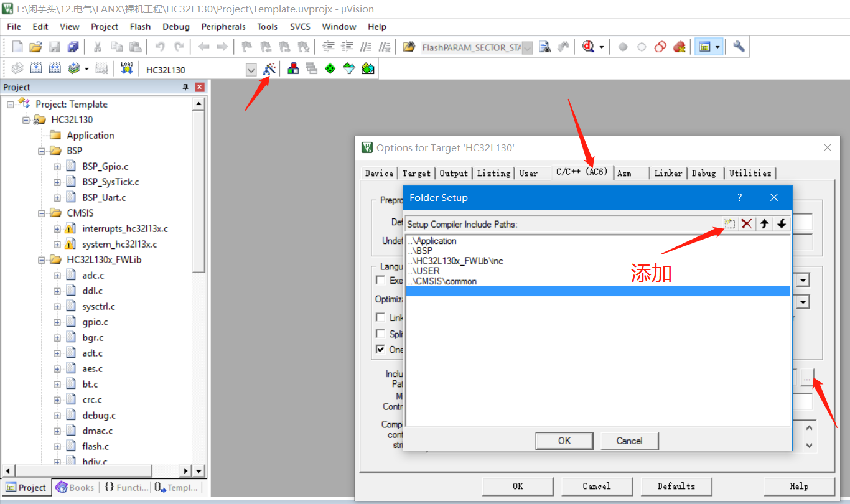Image resolution: width=850 pixels, height=504 pixels.
Task: Open the window layout icon dropdown arrow
Action: (717, 47)
